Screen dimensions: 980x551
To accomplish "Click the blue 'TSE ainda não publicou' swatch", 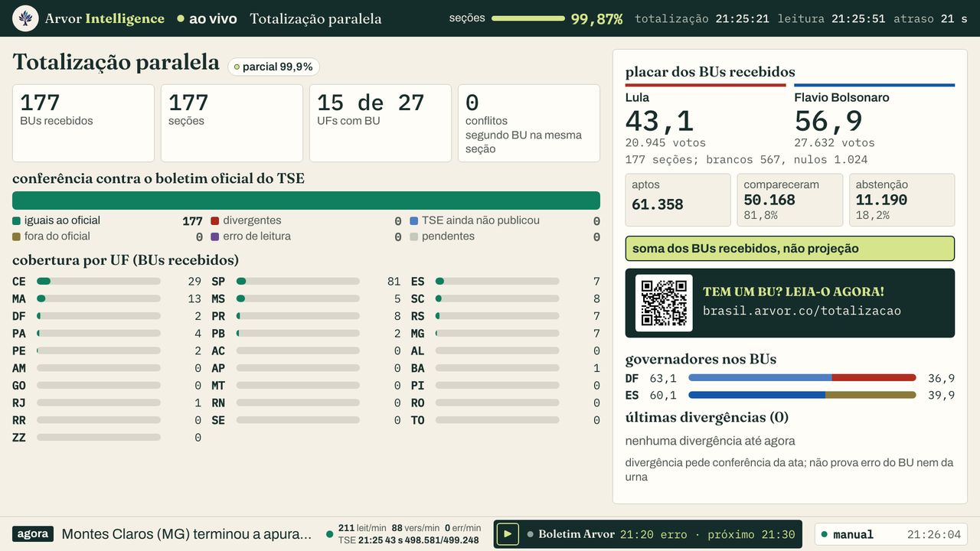I will click(x=414, y=220).
